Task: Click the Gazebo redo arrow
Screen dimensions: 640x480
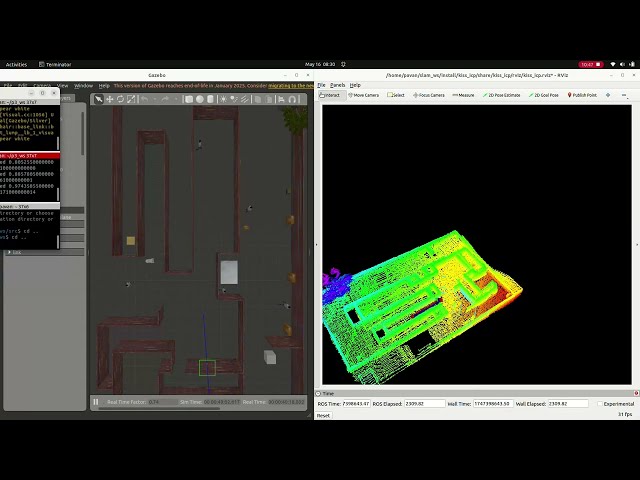Action: 165,99
